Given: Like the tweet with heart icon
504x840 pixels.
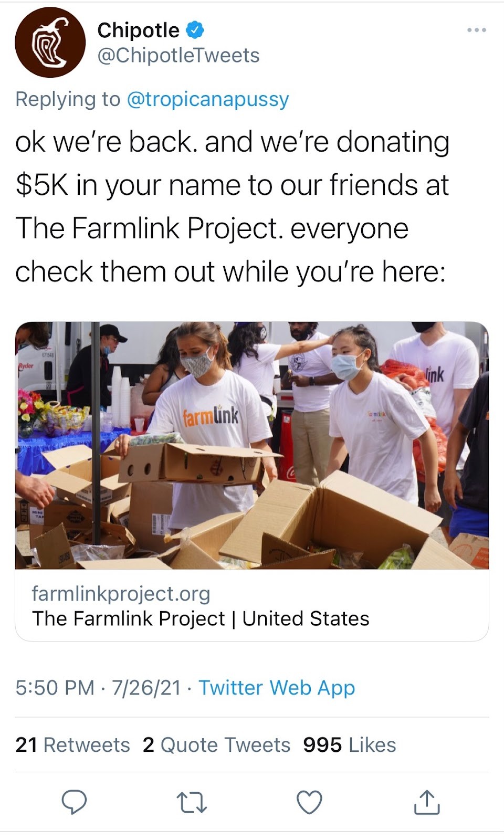Looking at the screenshot, I should (x=309, y=802).
